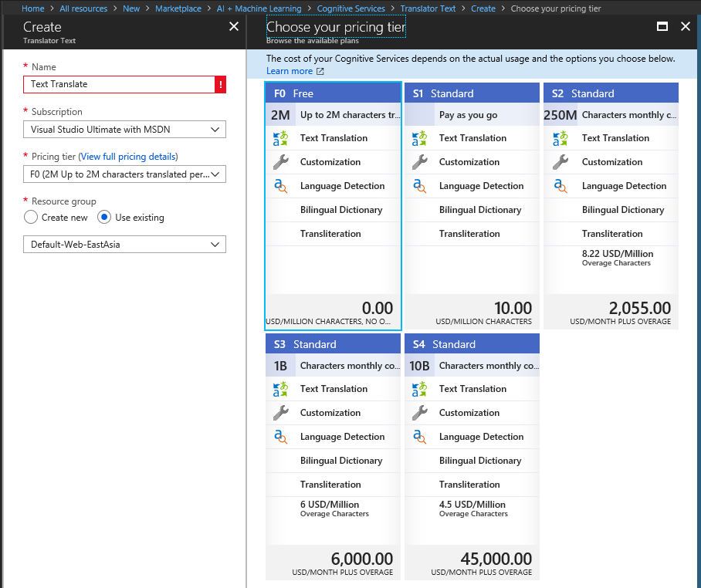Maximize the pricing tier blade
Image resolution: width=701 pixels, height=588 pixels.
[x=662, y=26]
